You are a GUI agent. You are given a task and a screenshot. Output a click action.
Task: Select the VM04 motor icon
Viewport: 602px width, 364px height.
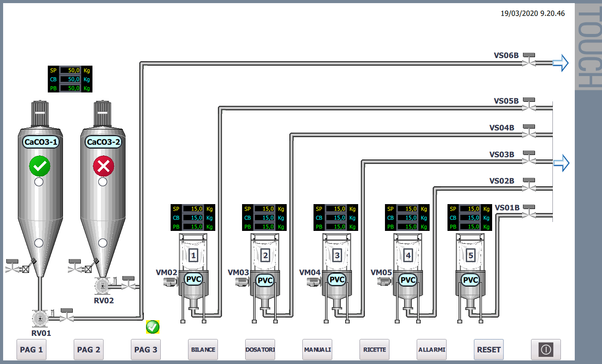pyautogui.click(x=313, y=281)
